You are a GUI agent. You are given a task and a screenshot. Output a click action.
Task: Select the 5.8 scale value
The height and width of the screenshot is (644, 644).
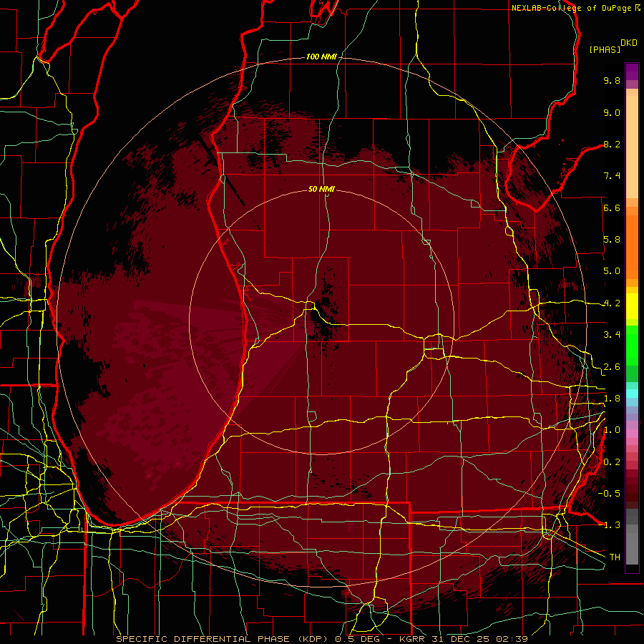(x=612, y=240)
